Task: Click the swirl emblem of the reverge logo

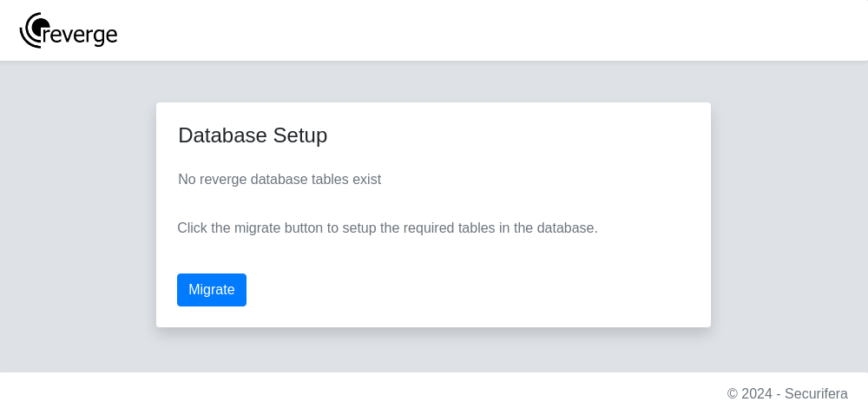Action: (x=35, y=30)
